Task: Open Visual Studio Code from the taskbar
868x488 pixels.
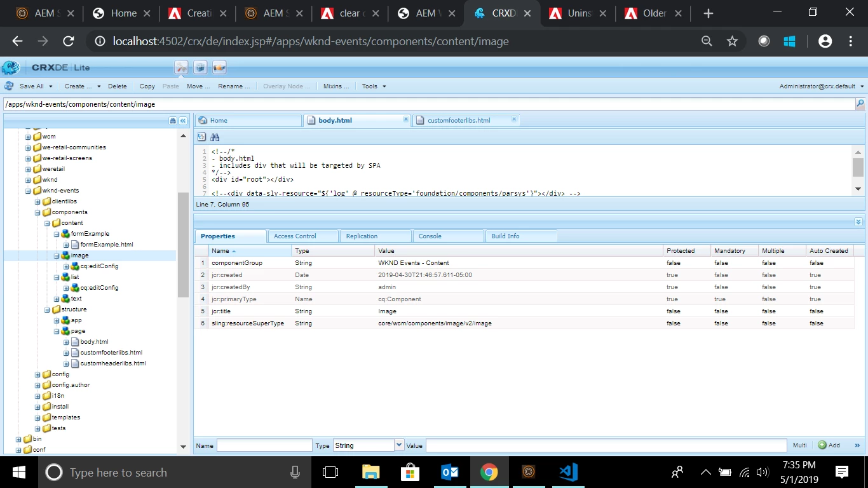Action: pyautogui.click(x=568, y=472)
